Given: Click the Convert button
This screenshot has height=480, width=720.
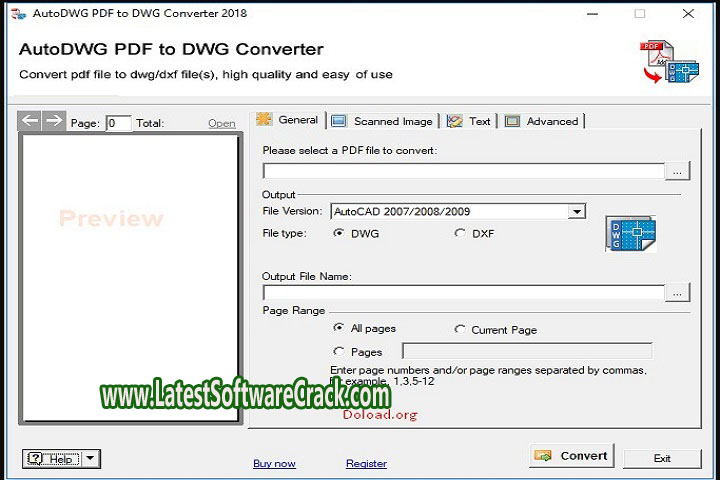Looking at the screenshot, I should point(571,456).
